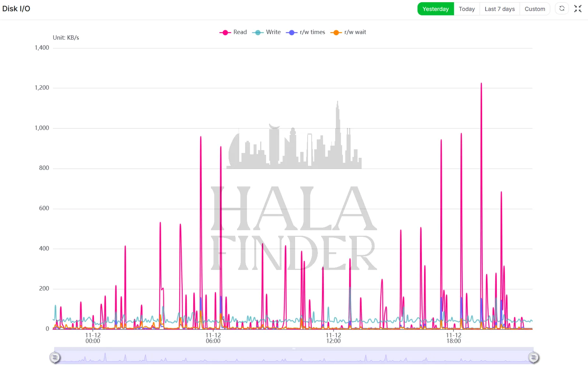
Task: Click the data zoom overview bar
Action: (x=294, y=356)
